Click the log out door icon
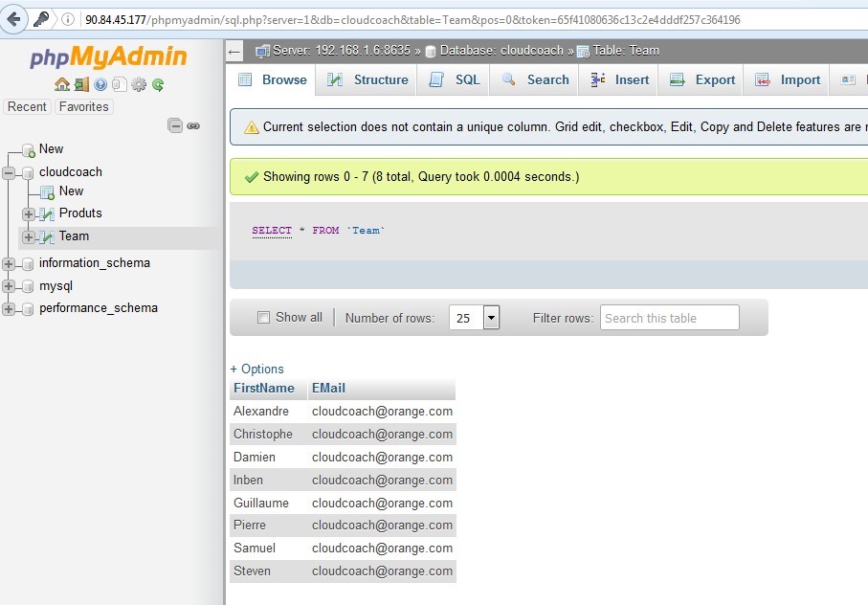Screen dimensions: 868x605 [81, 84]
